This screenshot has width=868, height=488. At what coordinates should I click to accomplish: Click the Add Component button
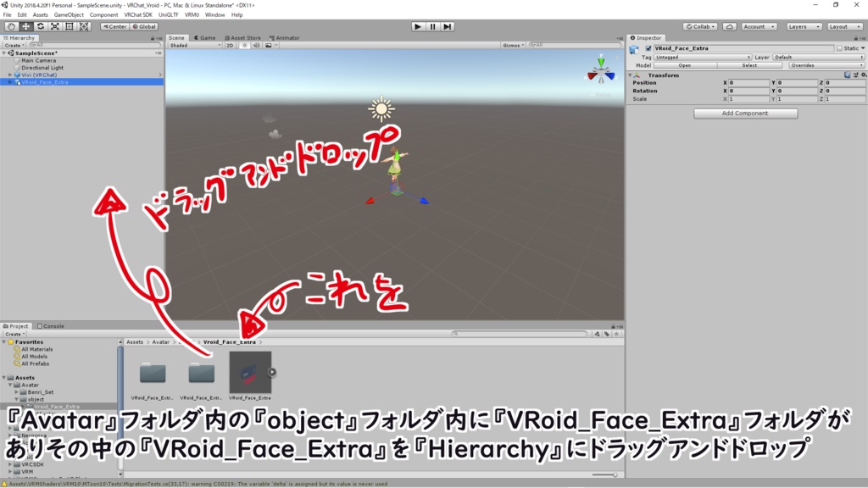[744, 113]
